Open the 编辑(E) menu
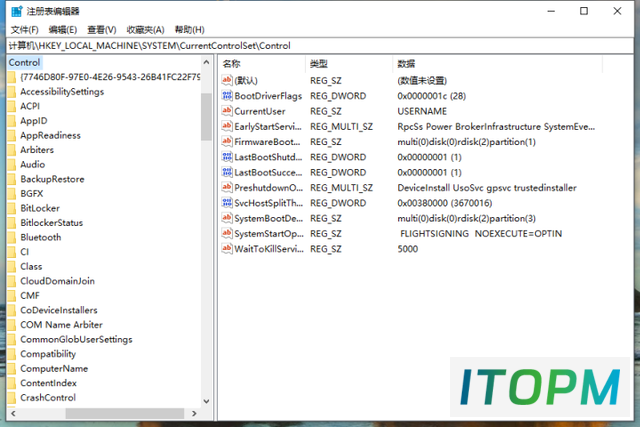This screenshot has width=640, height=427. [62, 30]
